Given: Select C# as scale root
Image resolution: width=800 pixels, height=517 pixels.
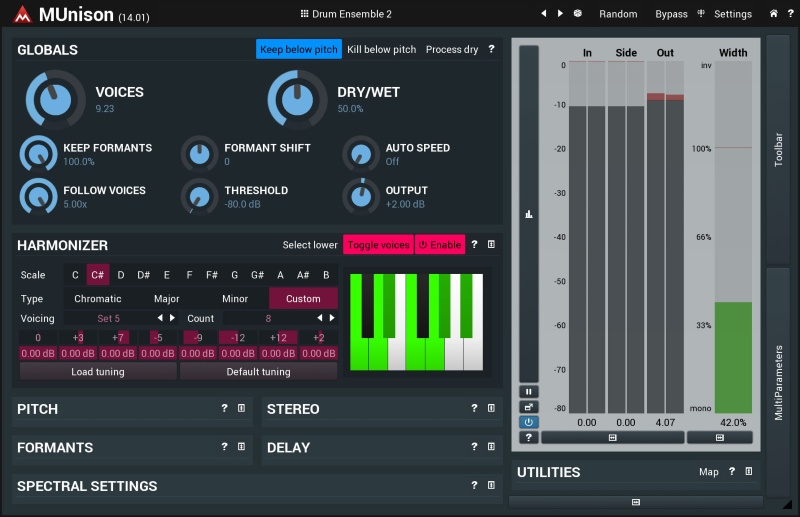Looking at the screenshot, I should point(97,275).
